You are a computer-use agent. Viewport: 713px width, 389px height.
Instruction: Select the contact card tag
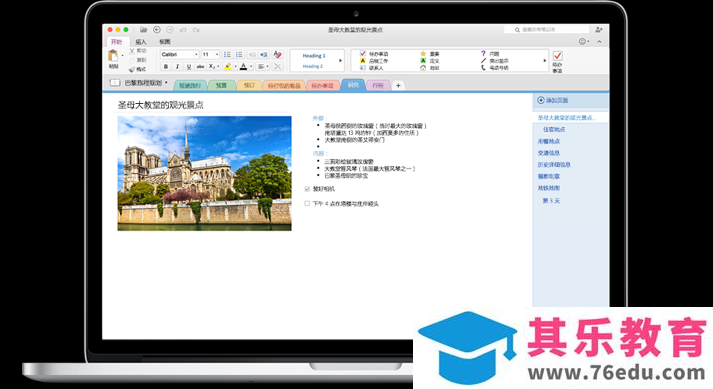pyautogui.click(x=363, y=68)
